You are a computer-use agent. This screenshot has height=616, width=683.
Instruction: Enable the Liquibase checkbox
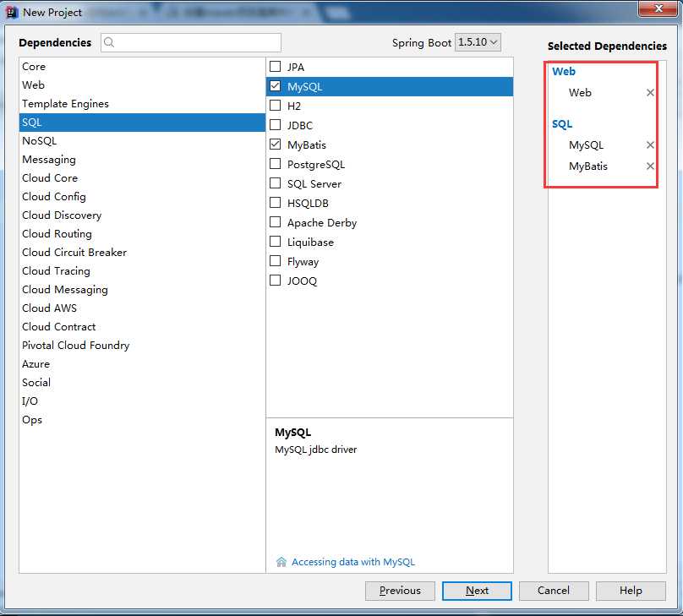275,241
